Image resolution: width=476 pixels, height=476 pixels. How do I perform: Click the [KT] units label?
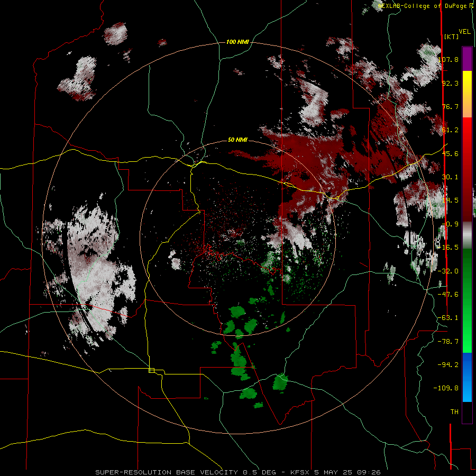click(x=452, y=36)
